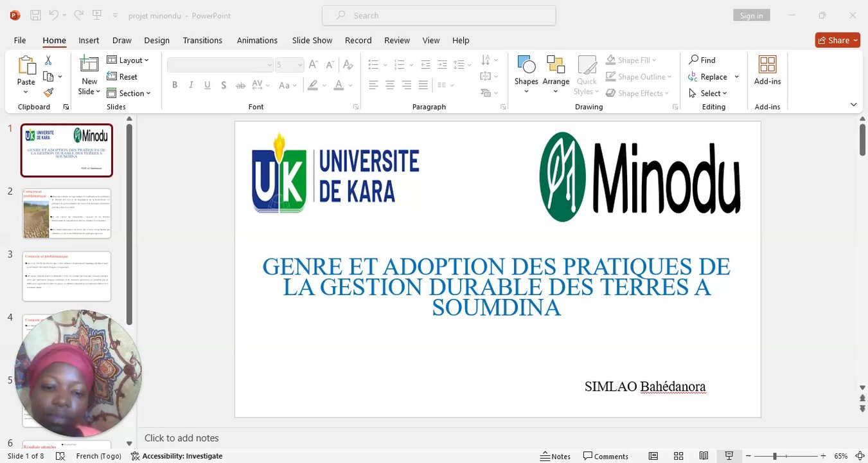Open Animations tab
The image size is (868, 463).
257,40
